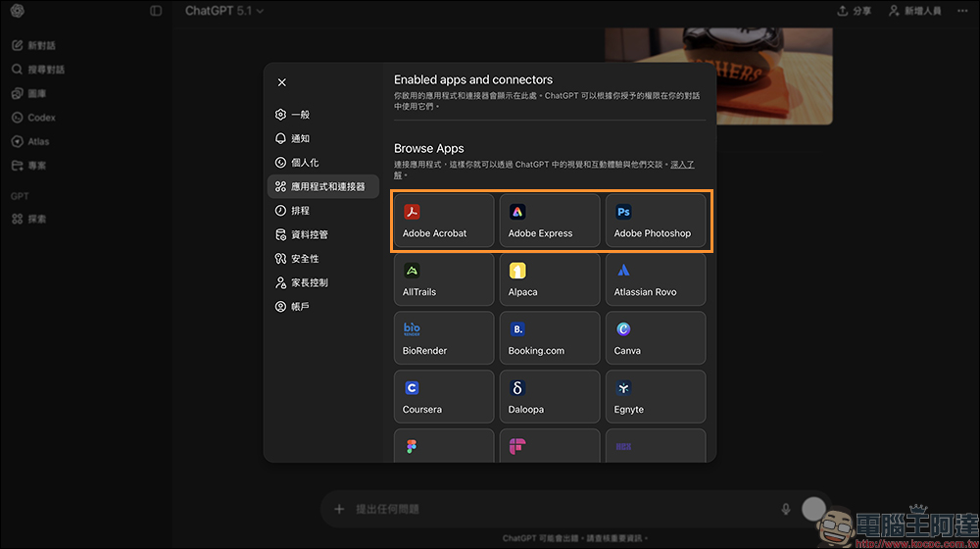Open the image library in sidebar

click(x=29, y=93)
